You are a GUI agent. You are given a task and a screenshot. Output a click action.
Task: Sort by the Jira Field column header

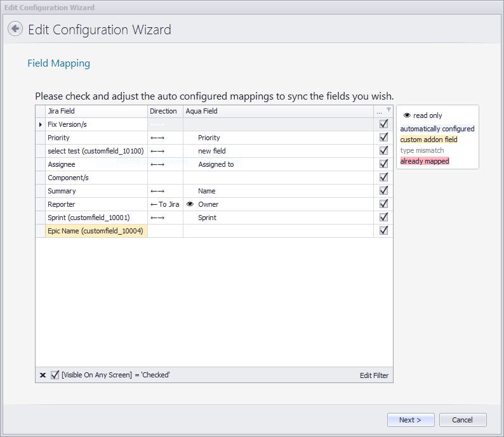click(x=95, y=111)
